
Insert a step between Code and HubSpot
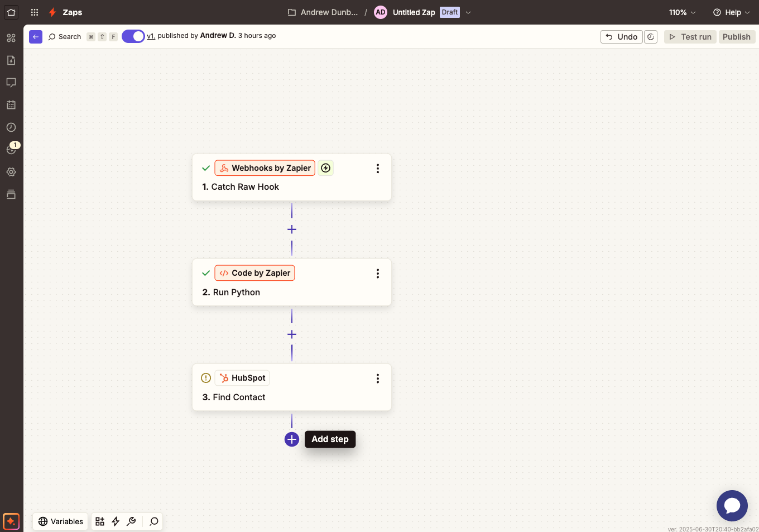[292, 334]
